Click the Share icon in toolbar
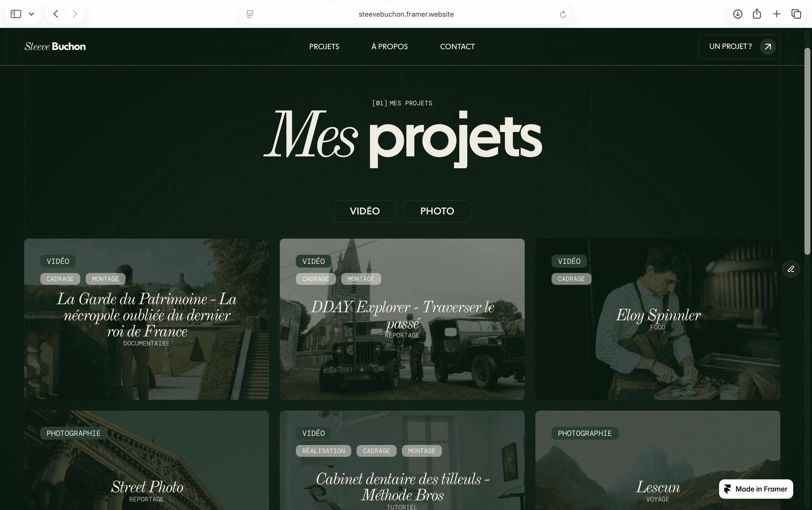 coord(757,13)
